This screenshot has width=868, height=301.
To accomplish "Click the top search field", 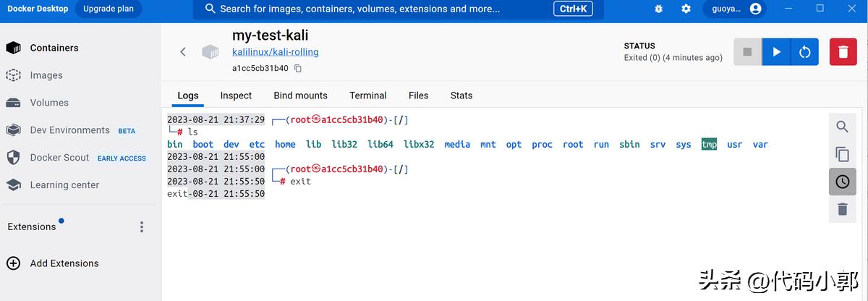I will (x=376, y=9).
